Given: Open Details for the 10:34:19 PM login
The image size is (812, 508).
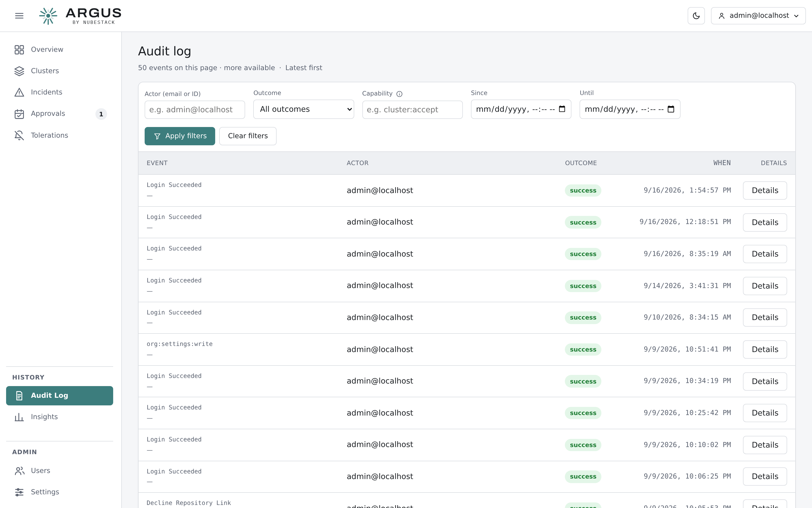Looking at the screenshot, I should point(765,381).
